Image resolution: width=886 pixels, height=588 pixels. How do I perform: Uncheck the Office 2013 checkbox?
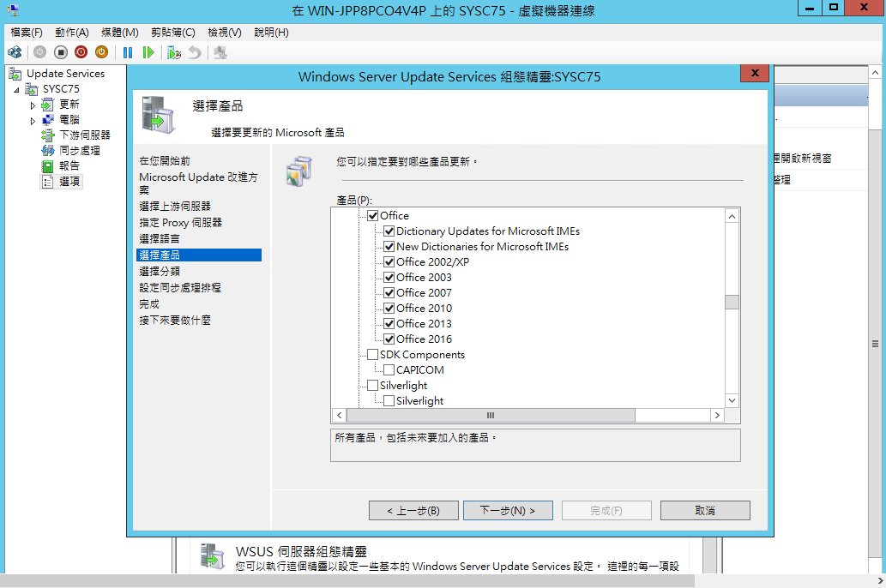[x=389, y=324]
